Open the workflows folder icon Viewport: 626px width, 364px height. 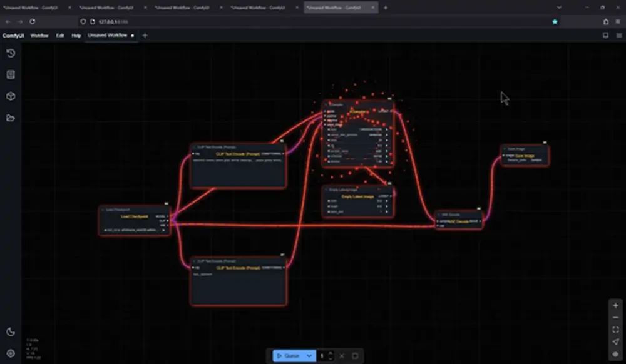pyautogui.click(x=11, y=118)
